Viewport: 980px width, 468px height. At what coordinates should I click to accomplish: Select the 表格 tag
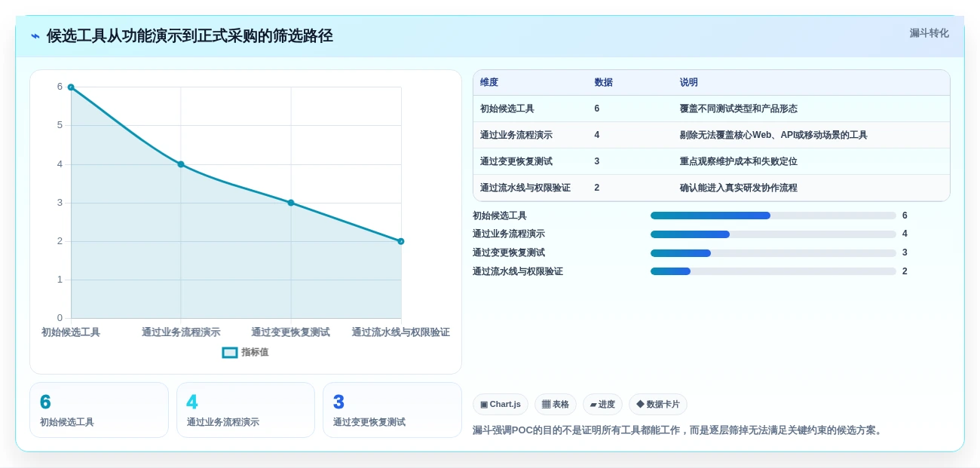(x=556, y=405)
